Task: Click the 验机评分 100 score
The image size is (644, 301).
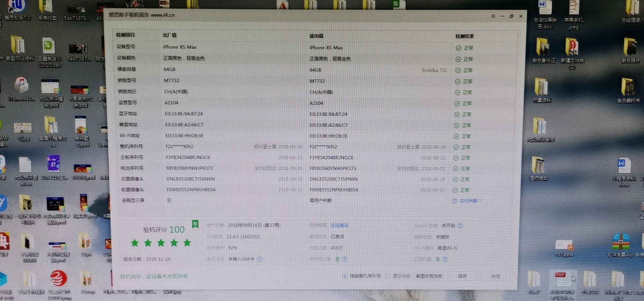Action: (x=164, y=230)
